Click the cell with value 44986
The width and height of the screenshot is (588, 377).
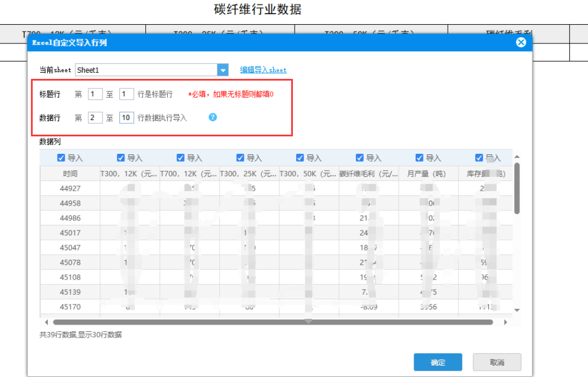point(70,218)
